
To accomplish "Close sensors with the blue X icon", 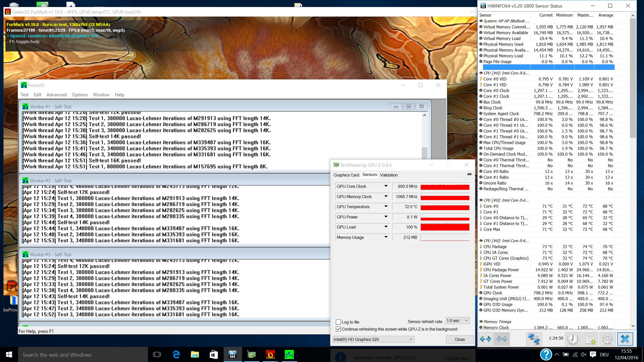I will tap(625, 339).
